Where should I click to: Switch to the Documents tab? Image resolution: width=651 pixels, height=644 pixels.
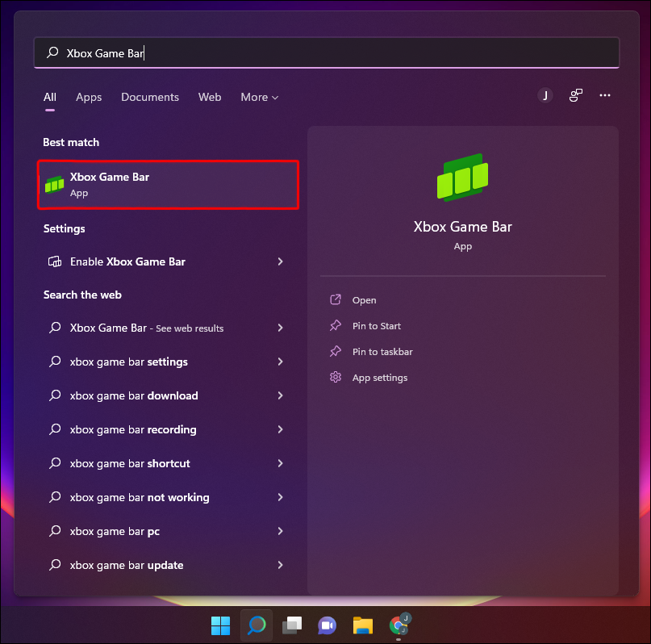(150, 97)
